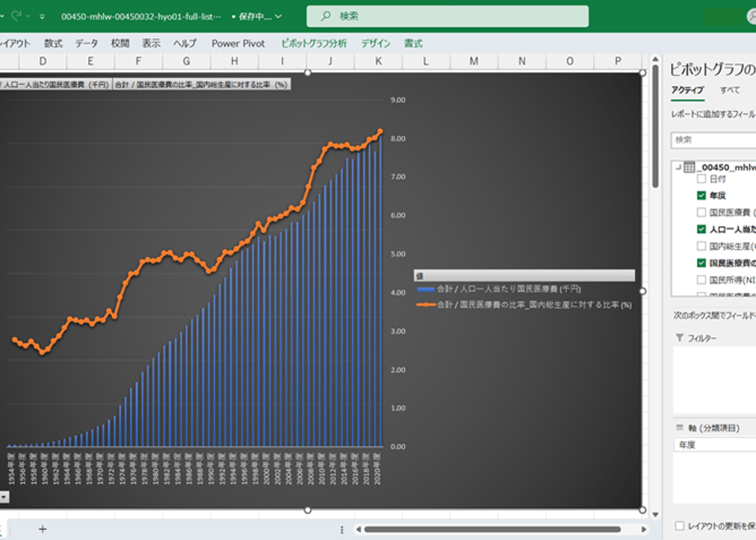Image resolution: width=756 pixels, height=540 pixels.
Task: Click the 2020年度 category axis label
Action: tap(377, 469)
